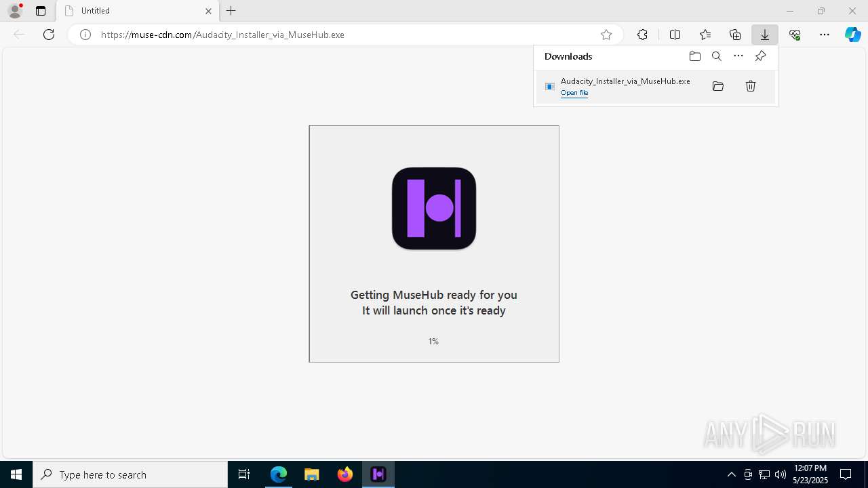Launch Firefox from taskbar
868x488 pixels.
point(345,474)
